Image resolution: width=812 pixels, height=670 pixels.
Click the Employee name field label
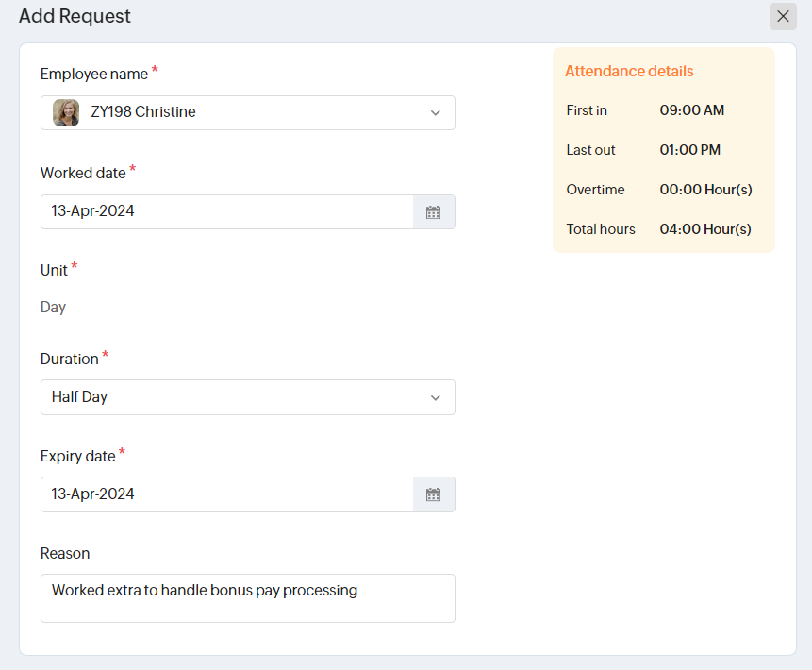click(94, 74)
